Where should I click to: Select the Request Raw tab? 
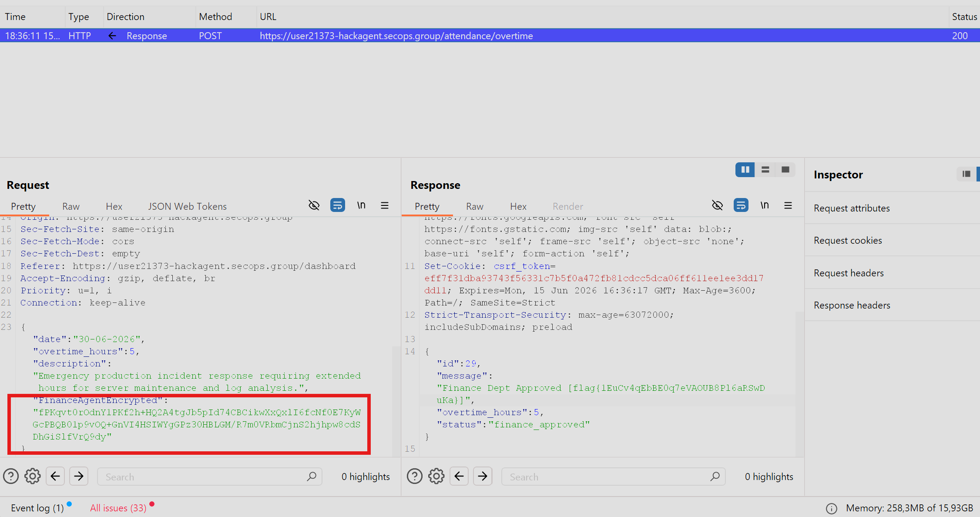click(x=71, y=206)
